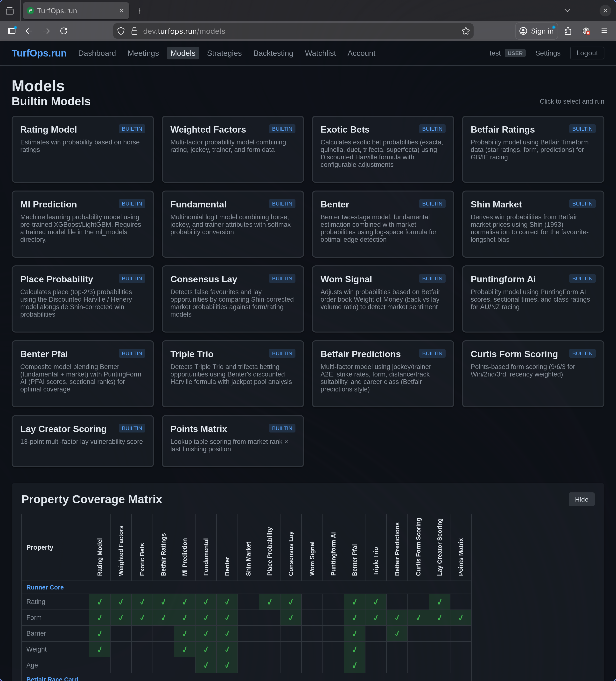Switch to the Dashboard section
Screen dimensions: 616x681
97,53
